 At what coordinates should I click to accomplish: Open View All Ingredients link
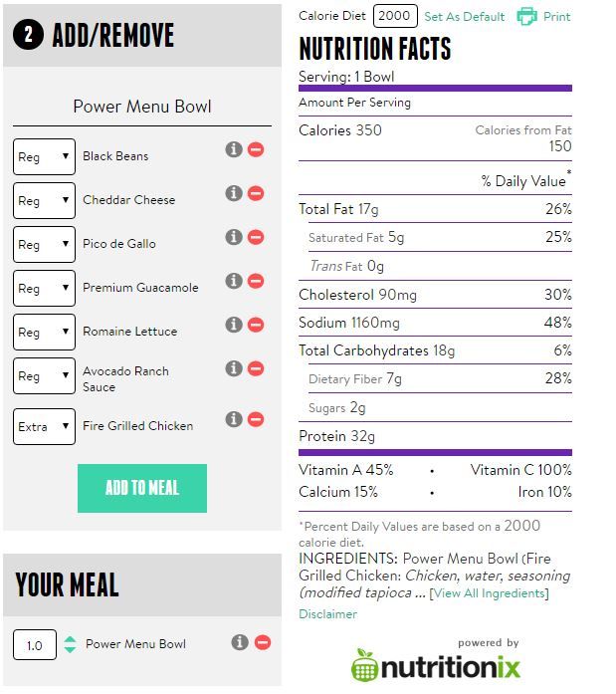coord(489,593)
